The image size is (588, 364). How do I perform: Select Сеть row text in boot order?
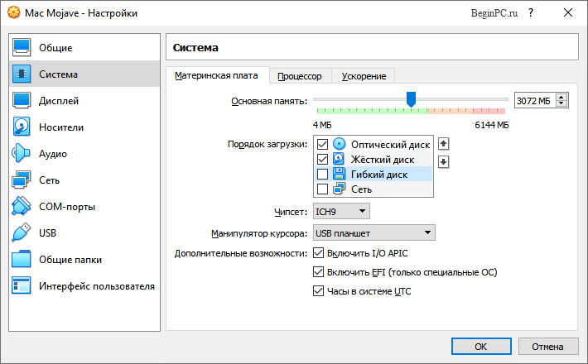[x=362, y=189]
